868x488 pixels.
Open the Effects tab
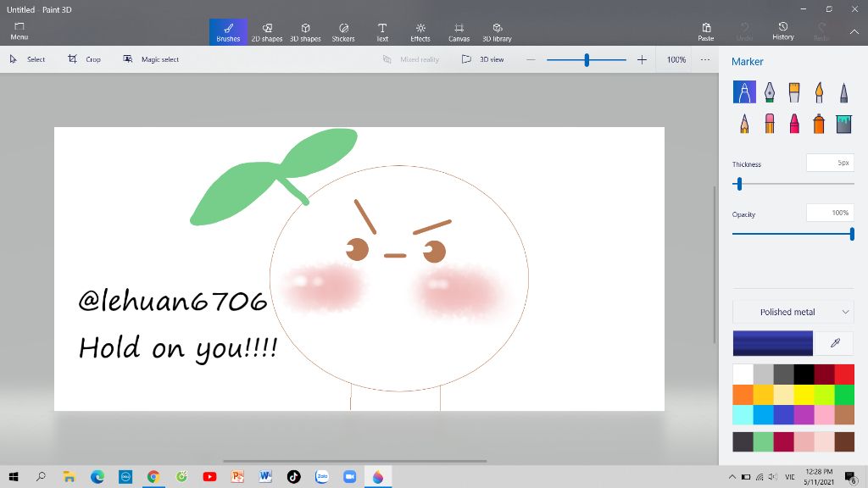(420, 32)
